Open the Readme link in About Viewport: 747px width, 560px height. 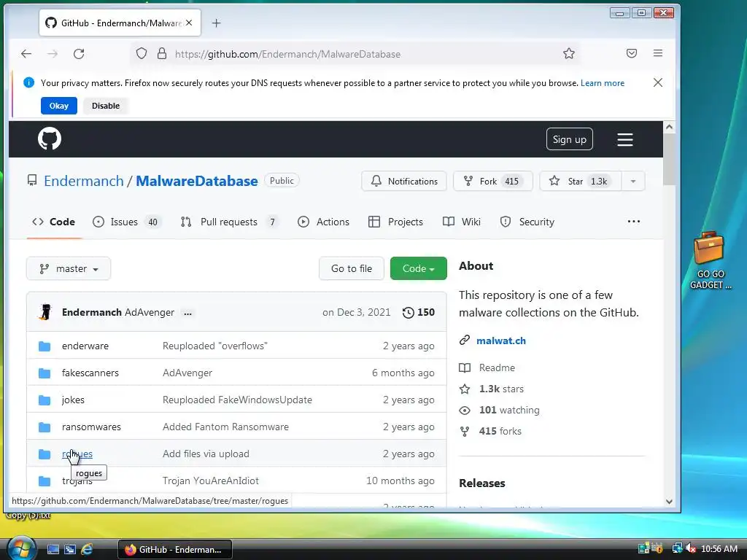pos(497,367)
